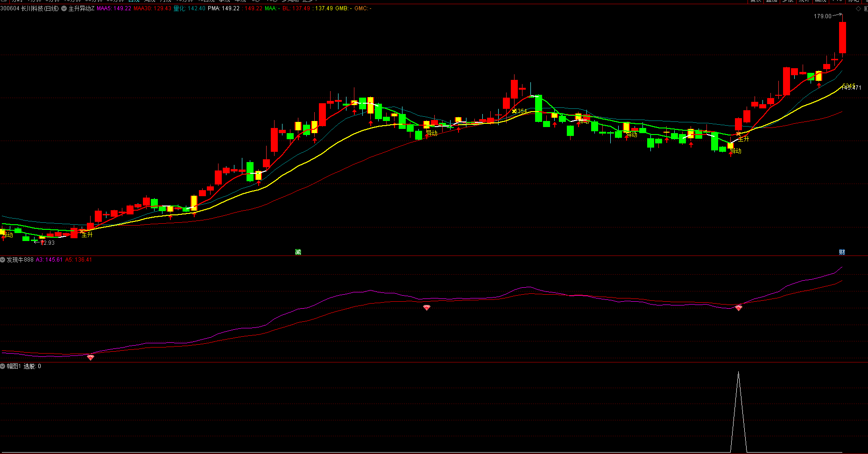Click the green 减 event marker
Screen dimensions: 868x454
298,252
